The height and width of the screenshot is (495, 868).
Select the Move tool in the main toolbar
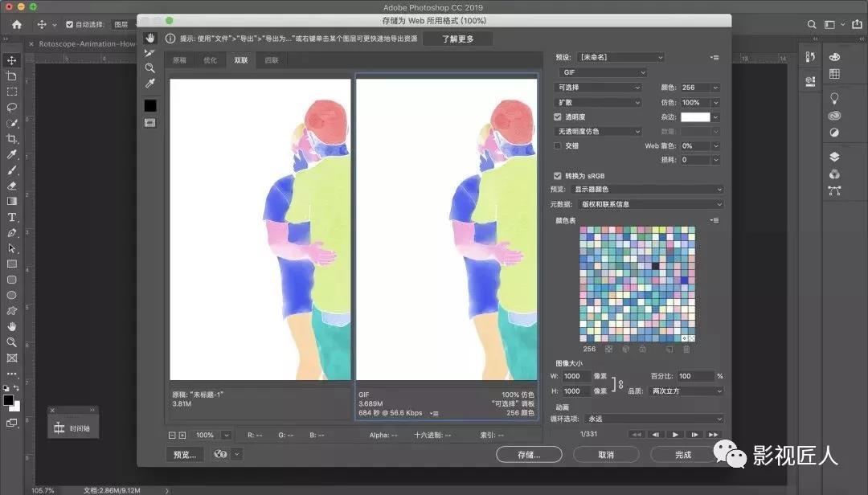11,60
